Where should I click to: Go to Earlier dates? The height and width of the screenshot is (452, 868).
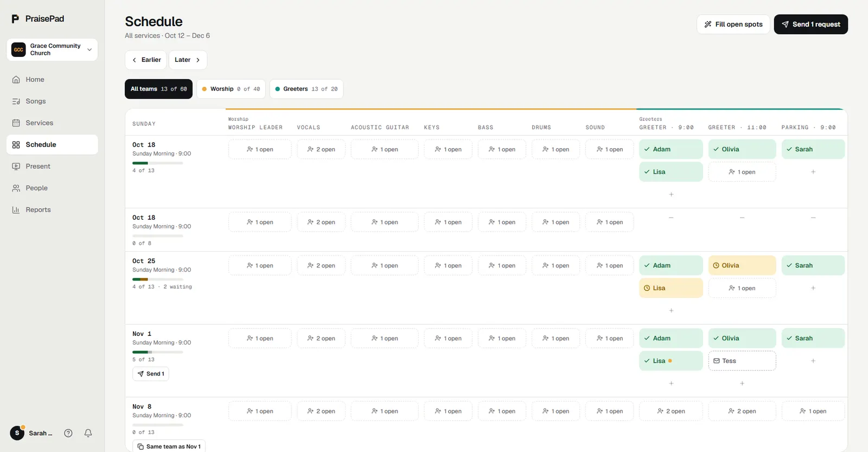[146, 60]
